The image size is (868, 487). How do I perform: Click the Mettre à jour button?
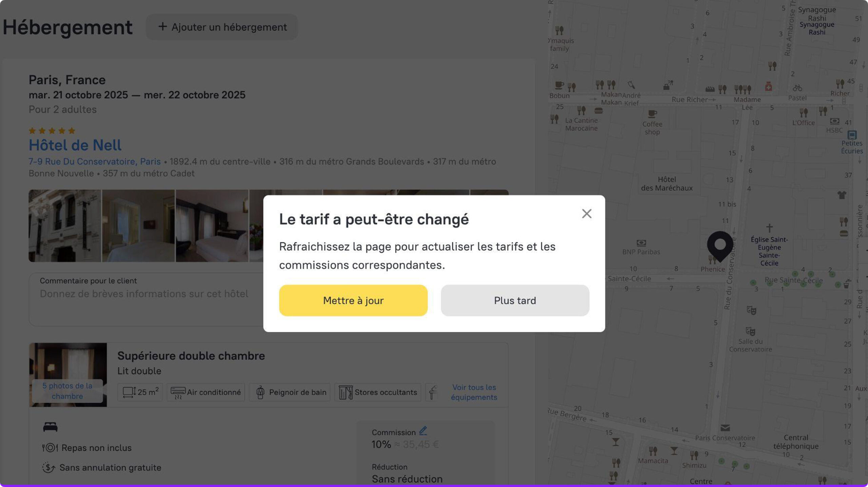click(x=353, y=300)
